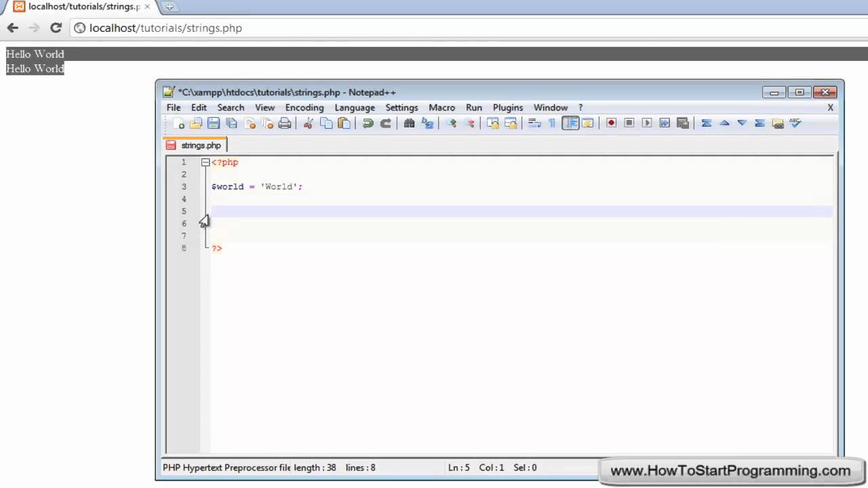868x488 pixels.
Task: Open the Replace dialog icon
Action: tap(427, 123)
